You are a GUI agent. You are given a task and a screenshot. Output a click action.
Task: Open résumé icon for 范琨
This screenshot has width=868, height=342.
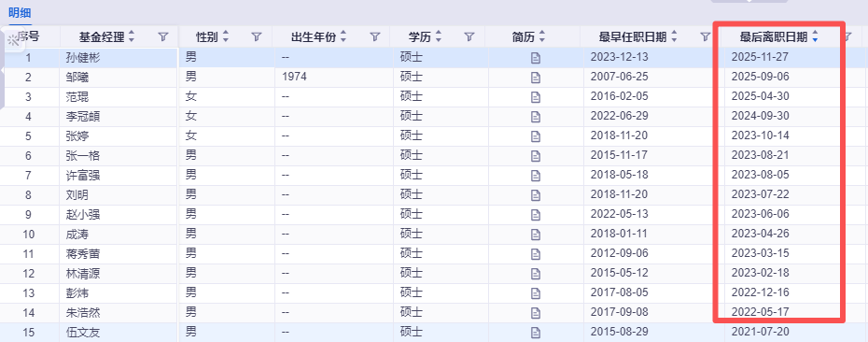(536, 97)
